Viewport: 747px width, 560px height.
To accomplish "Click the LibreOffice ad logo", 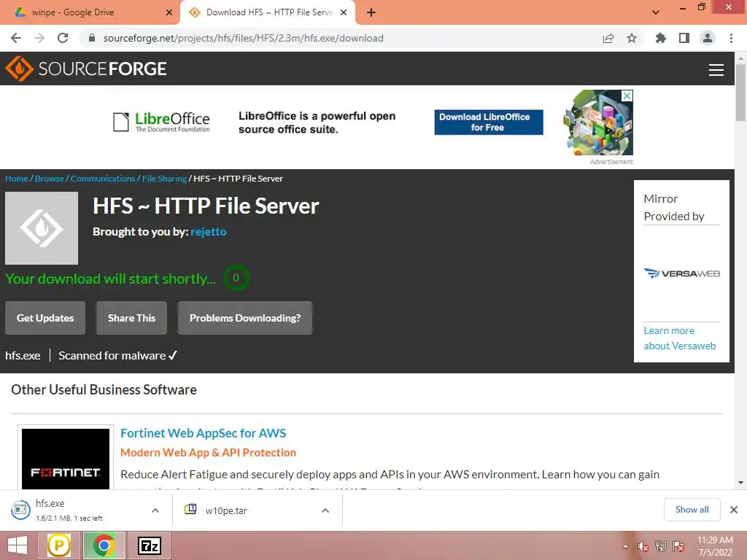I will pyautogui.click(x=161, y=122).
